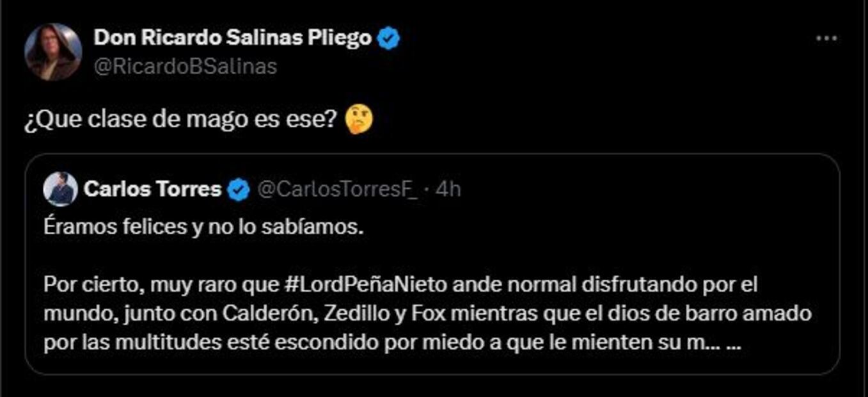
Task: Open Ricardo Salinas Pliego's profile picture
Action: pyautogui.click(x=53, y=52)
